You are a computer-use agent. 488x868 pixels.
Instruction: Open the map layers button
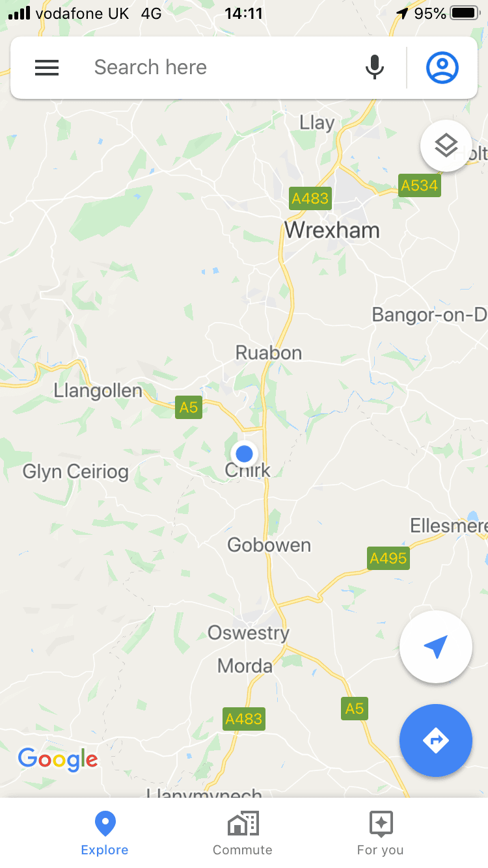coord(446,146)
